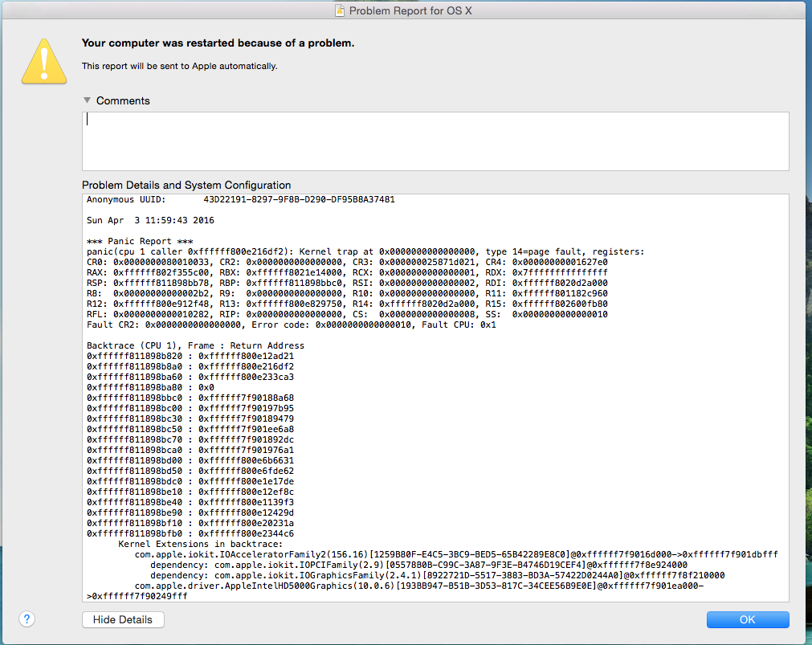
Task: Click Hide Details button
Action: 123,619
